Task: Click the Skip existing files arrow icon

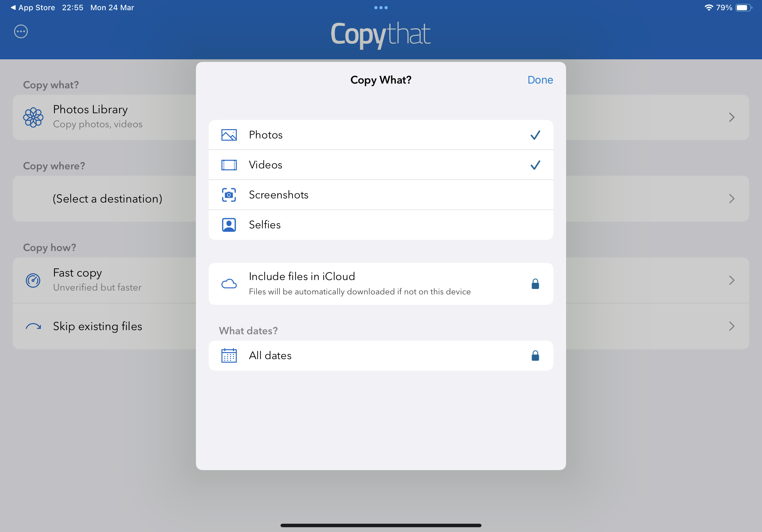Action: pos(33,326)
